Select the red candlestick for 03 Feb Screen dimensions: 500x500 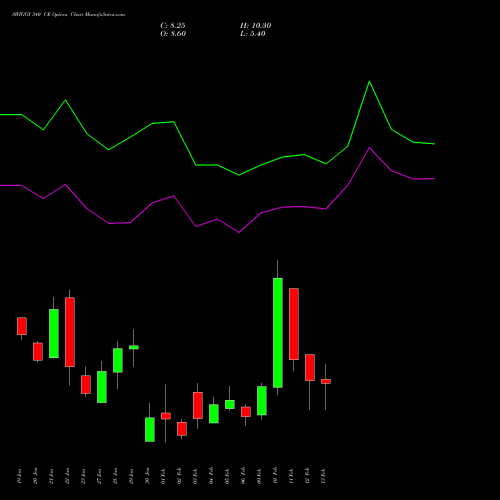click(x=198, y=405)
